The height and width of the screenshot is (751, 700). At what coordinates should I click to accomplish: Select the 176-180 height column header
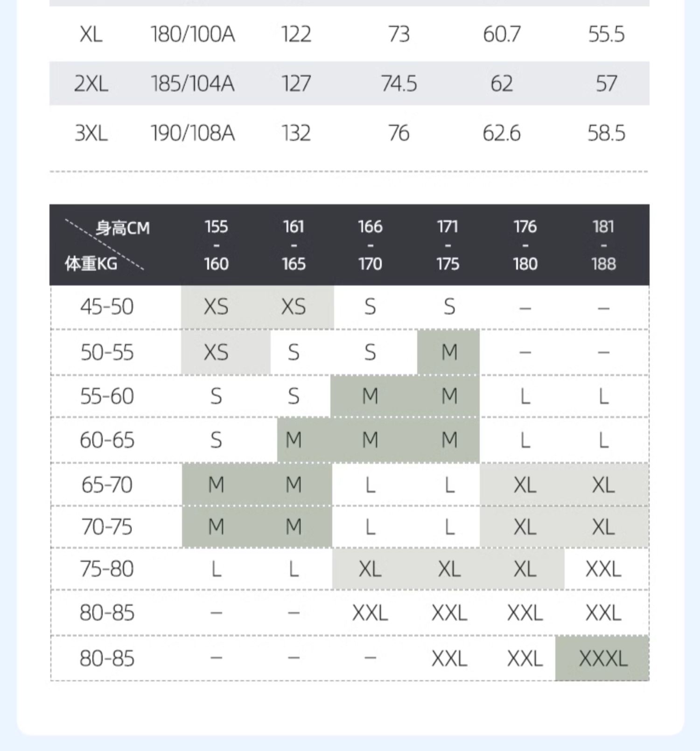tap(525, 245)
